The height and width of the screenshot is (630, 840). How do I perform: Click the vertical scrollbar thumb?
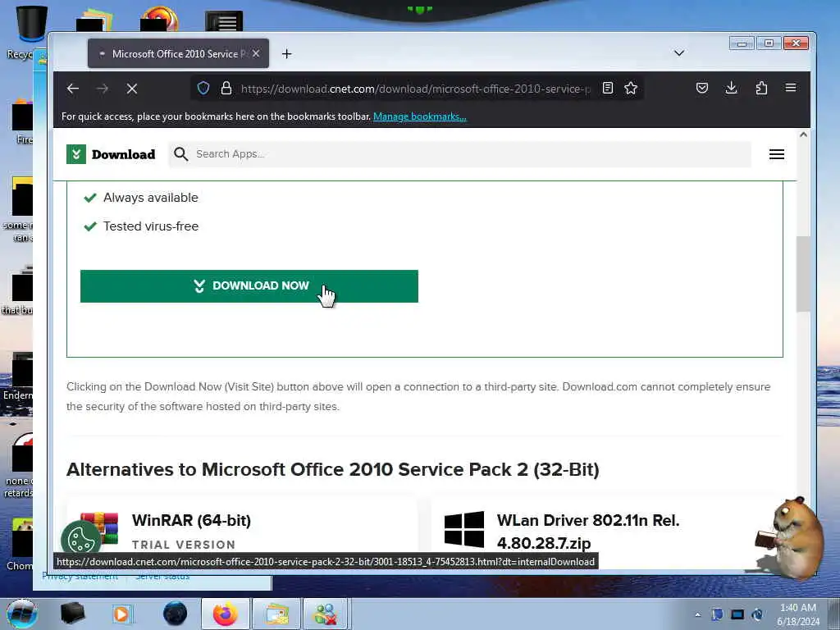point(803,274)
